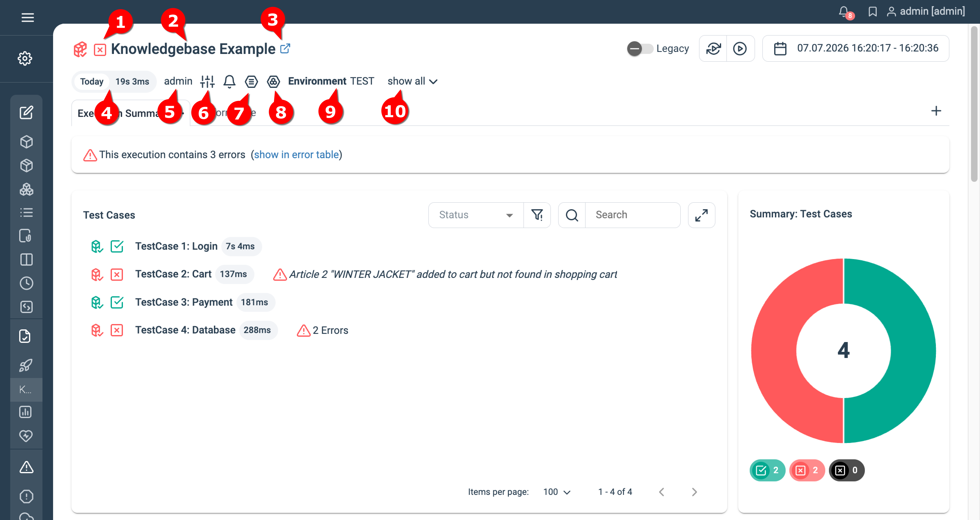Click TestCase 1: Login passed check icon

(x=117, y=246)
